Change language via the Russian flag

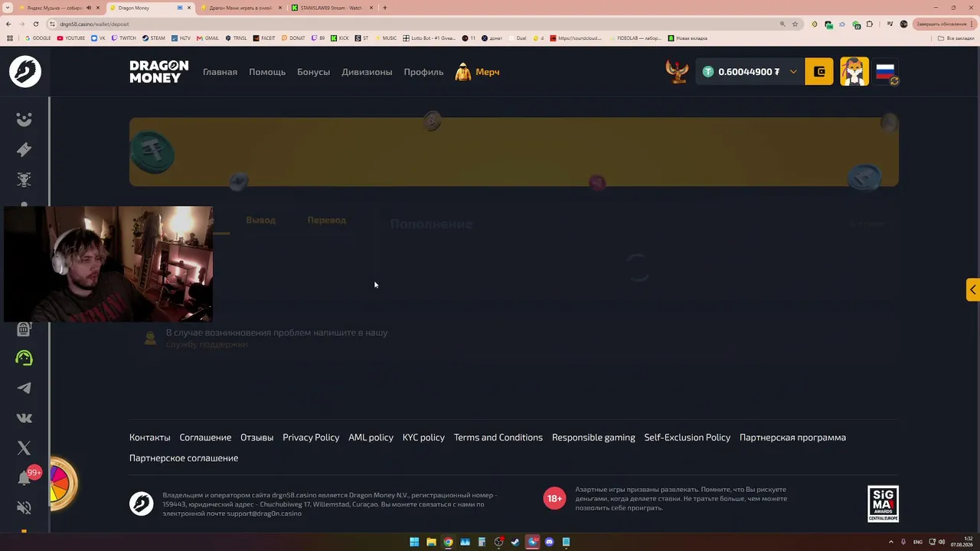(886, 72)
